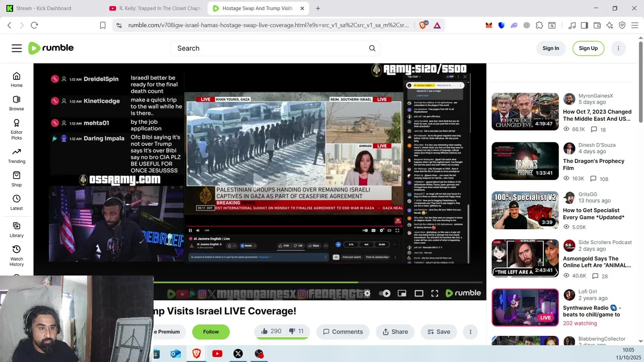The image size is (644, 362).
Task: Click the search magnifier icon
Action: pyautogui.click(x=372, y=48)
